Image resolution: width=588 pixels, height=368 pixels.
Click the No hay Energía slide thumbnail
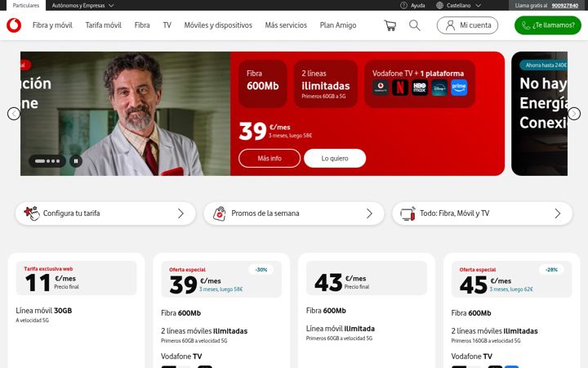pyautogui.click(x=540, y=114)
